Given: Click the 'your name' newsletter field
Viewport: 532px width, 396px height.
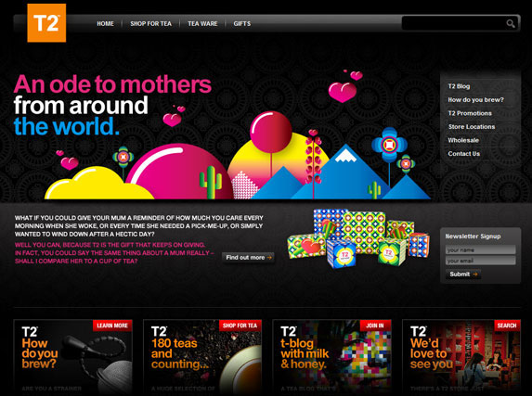Looking at the screenshot, I should [x=480, y=249].
